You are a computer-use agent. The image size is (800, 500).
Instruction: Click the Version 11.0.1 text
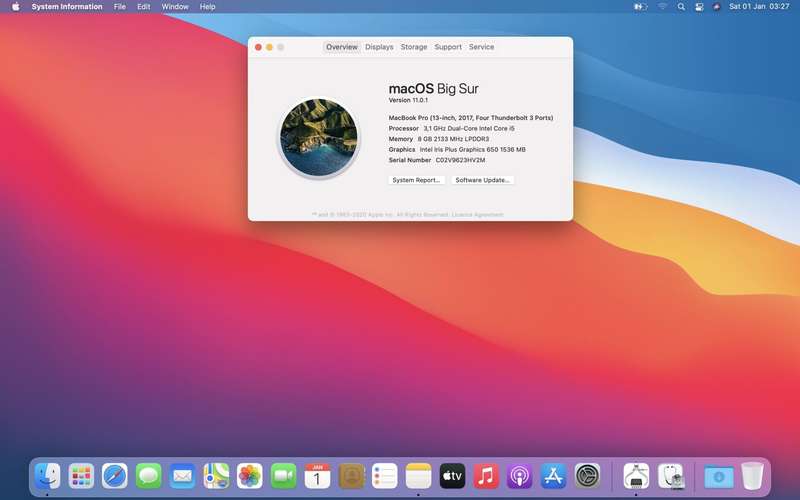point(408,101)
